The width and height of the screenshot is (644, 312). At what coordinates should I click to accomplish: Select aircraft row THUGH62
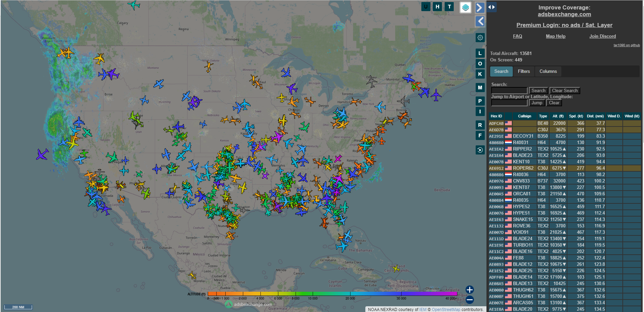click(x=565, y=290)
